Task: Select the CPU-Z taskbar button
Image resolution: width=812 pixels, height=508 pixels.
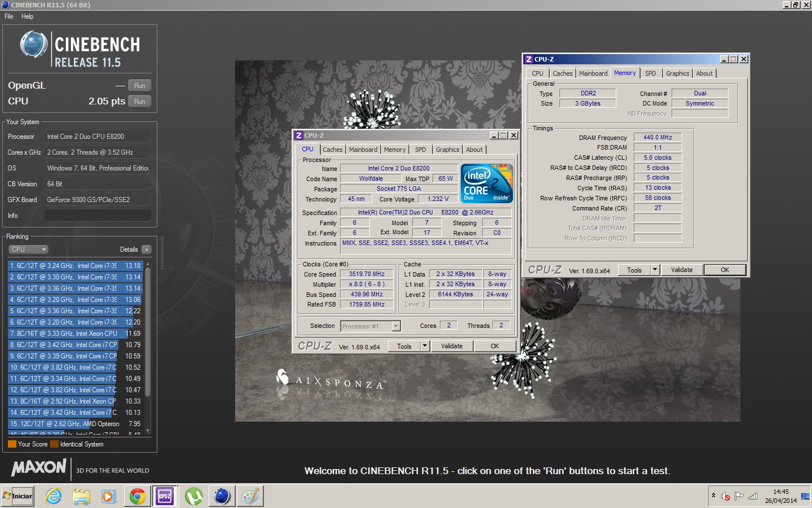Action: [165, 496]
